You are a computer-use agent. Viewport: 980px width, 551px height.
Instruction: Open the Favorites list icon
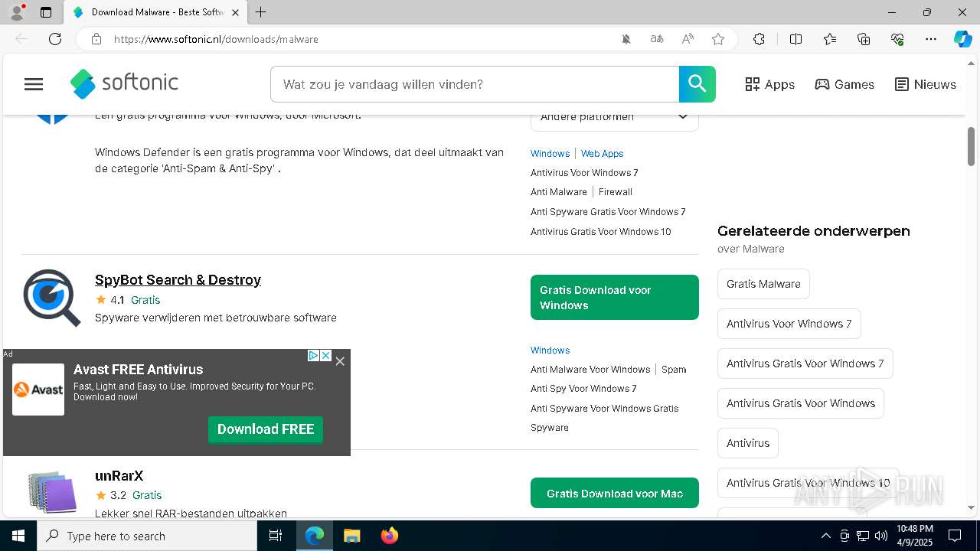tap(830, 39)
